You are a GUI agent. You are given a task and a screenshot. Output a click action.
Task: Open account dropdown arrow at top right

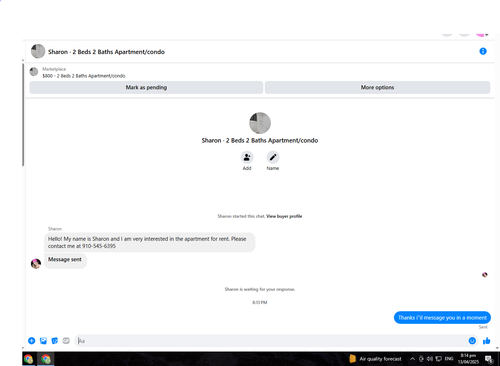(x=487, y=35)
